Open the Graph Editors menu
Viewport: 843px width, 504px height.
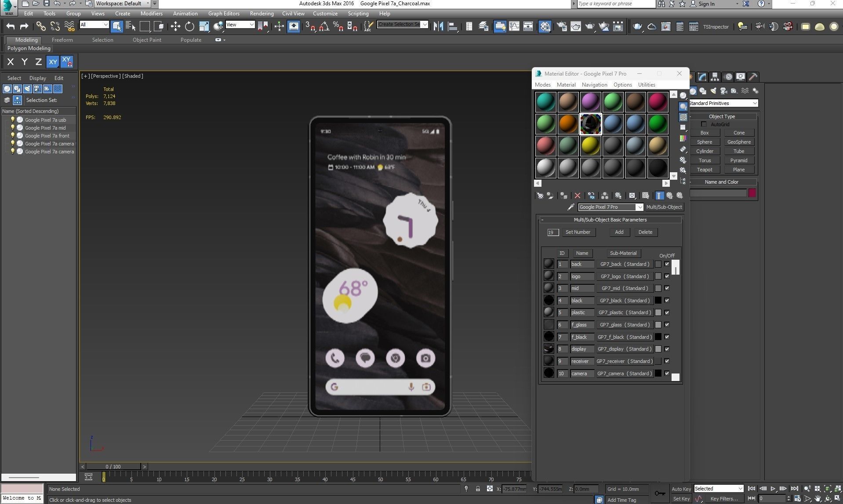click(224, 14)
